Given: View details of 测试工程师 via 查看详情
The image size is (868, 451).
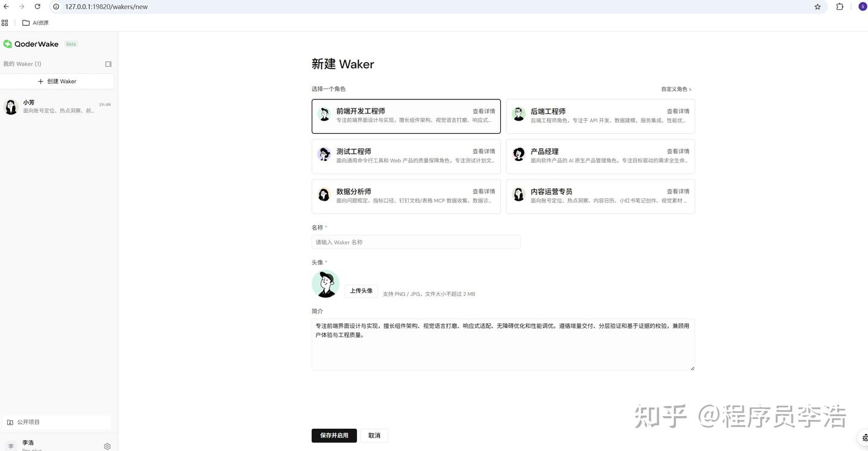Looking at the screenshot, I should coord(483,151).
